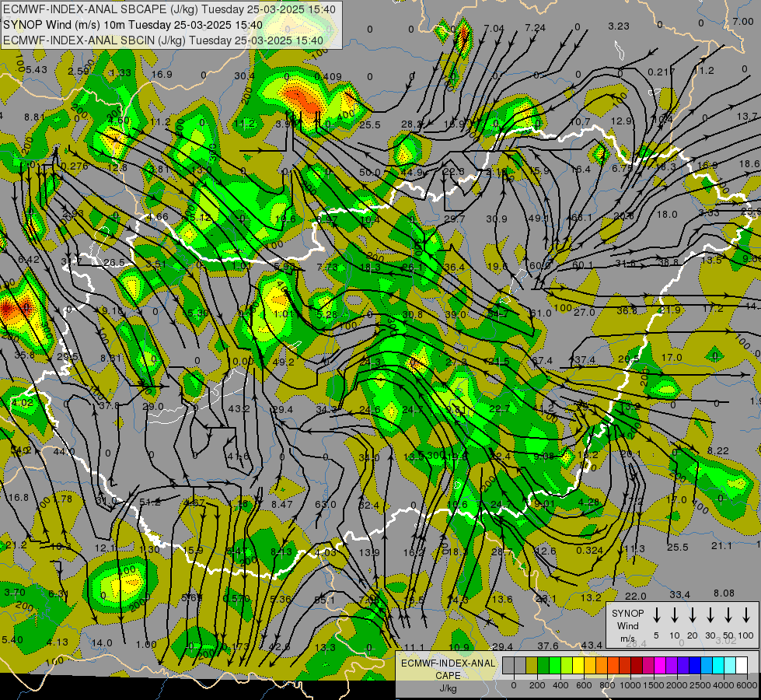The width and height of the screenshot is (761, 700).
Task: Click the map value '36.4'
Action: 454,268
